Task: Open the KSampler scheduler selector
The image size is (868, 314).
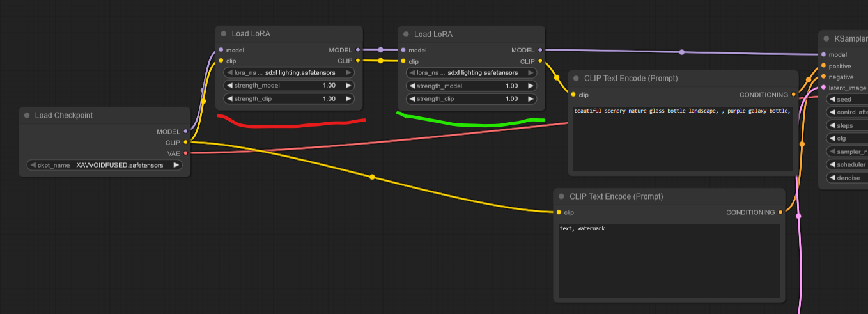Action: [848, 164]
